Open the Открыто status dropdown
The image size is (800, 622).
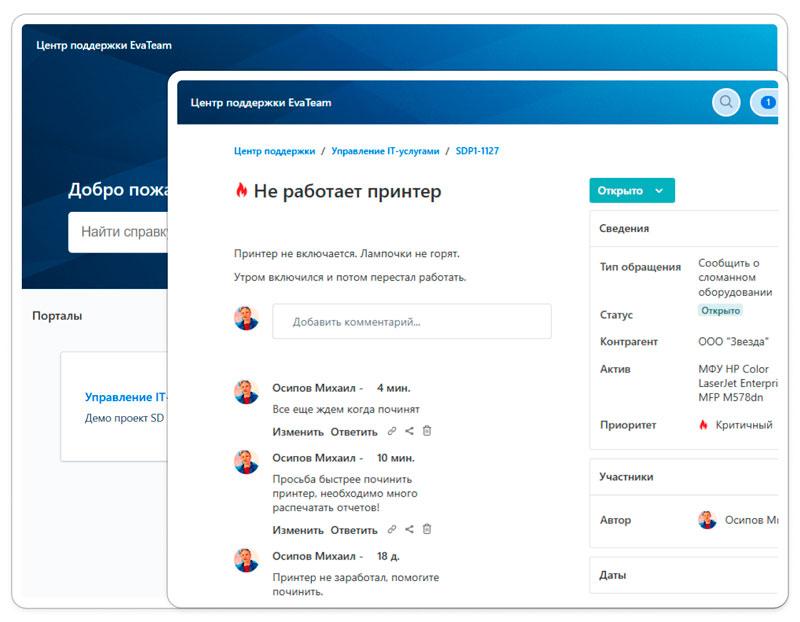click(x=632, y=189)
